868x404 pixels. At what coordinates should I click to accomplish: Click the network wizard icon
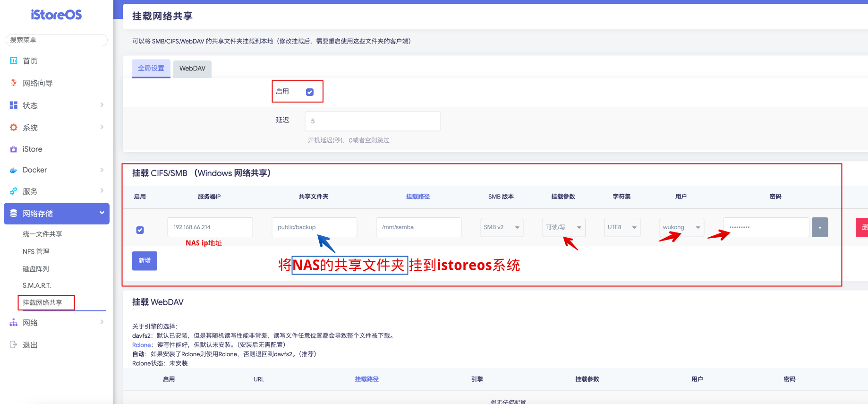click(14, 83)
